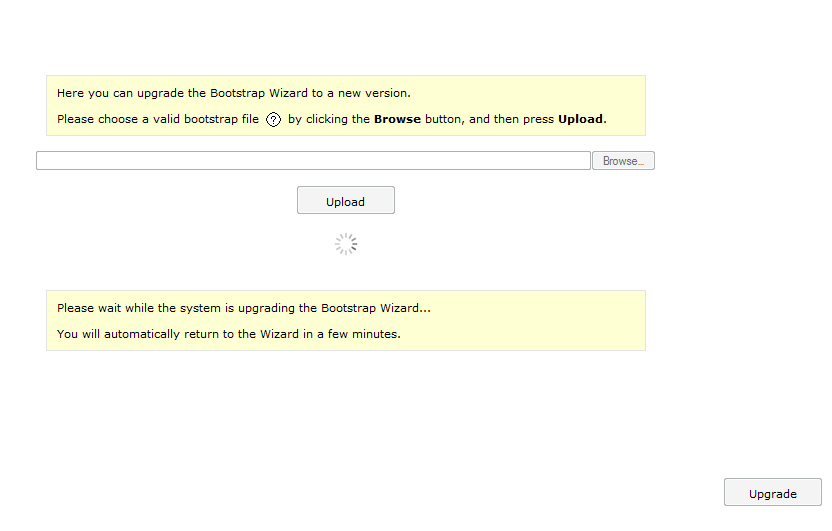Click the Browse button
The image size is (832, 531).
click(623, 161)
